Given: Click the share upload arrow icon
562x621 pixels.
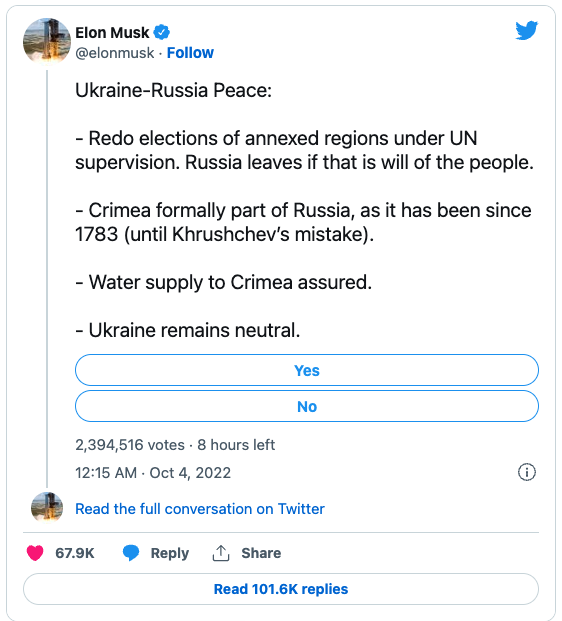Looking at the screenshot, I should click(221, 553).
